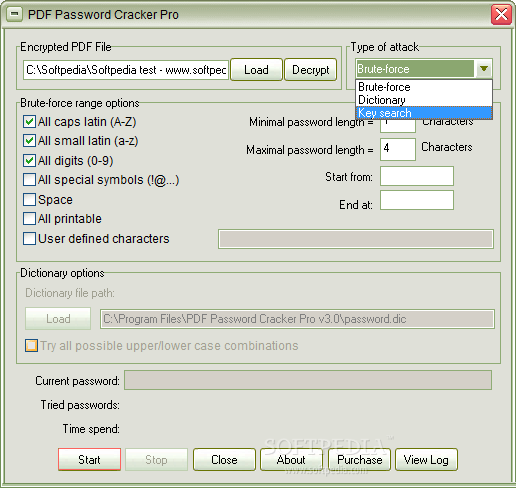Click the minimize icon in title bar
Image resolution: width=516 pixels, height=488 pixels.
[x=14, y=15]
